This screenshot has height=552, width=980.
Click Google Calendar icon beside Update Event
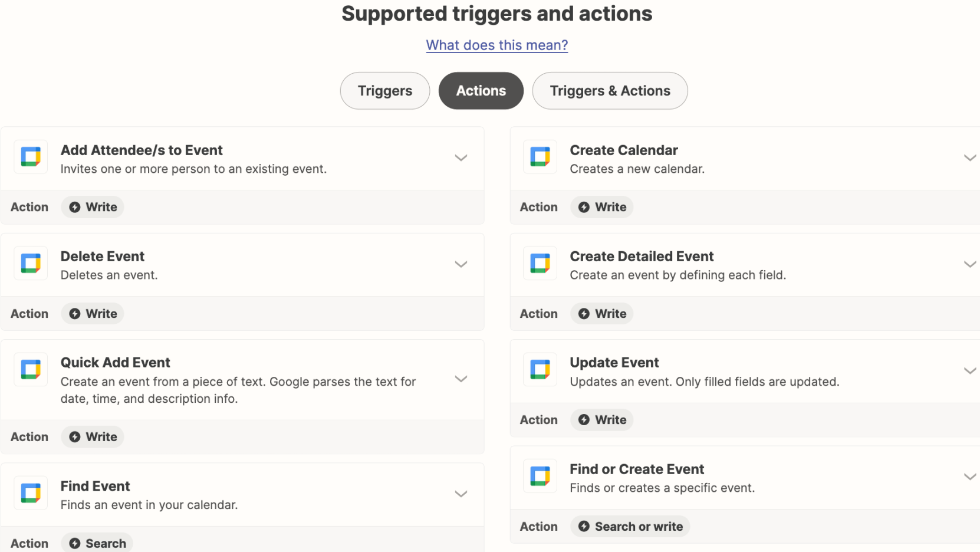[540, 369]
